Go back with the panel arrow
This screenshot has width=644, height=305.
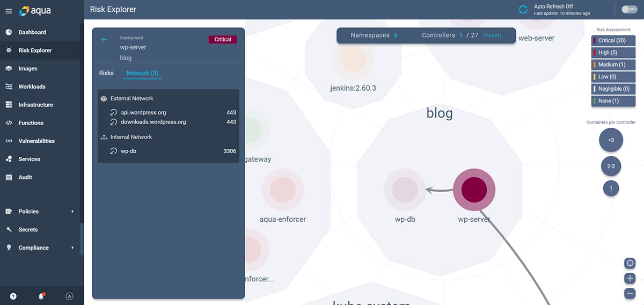[x=104, y=40]
